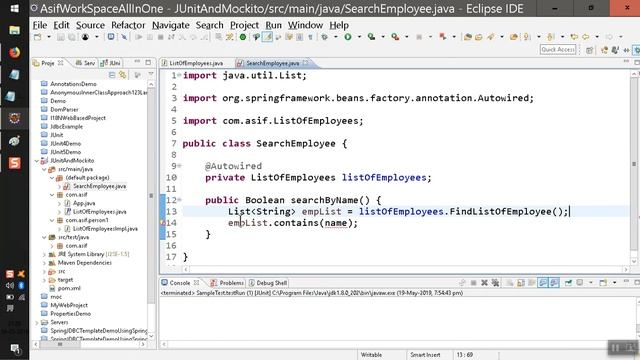The width and height of the screenshot is (640, 360).
Task: Expand the Maven Dependencies node
Action: point(44,263)
